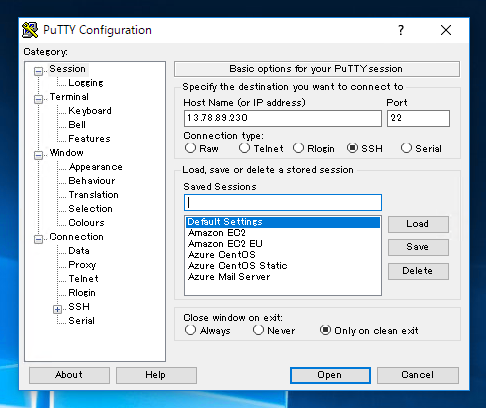Collapse the Connection tree node
Viewport: 486px width, 408px height.
click(x=38, y=239)
